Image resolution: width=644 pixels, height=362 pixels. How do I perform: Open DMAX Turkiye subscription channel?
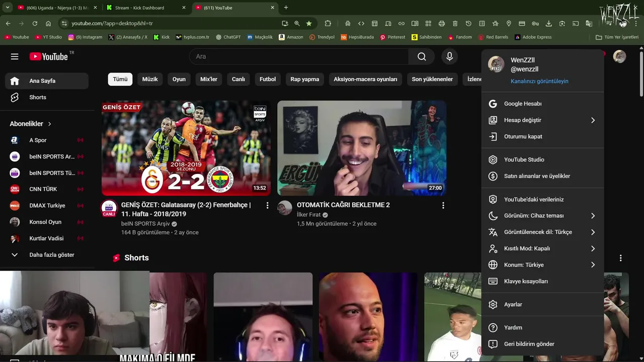(x=47, y=205)
